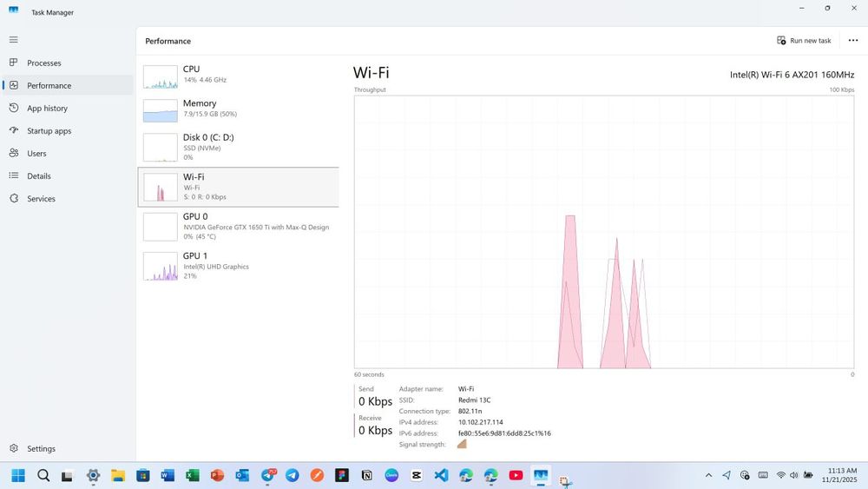Switch to the Details page

(68, 176)
